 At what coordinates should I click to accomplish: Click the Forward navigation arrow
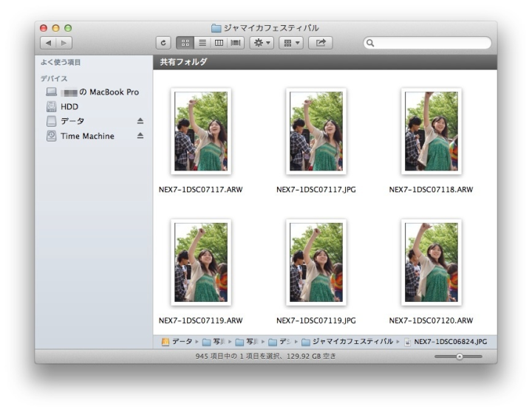[64, 44]
